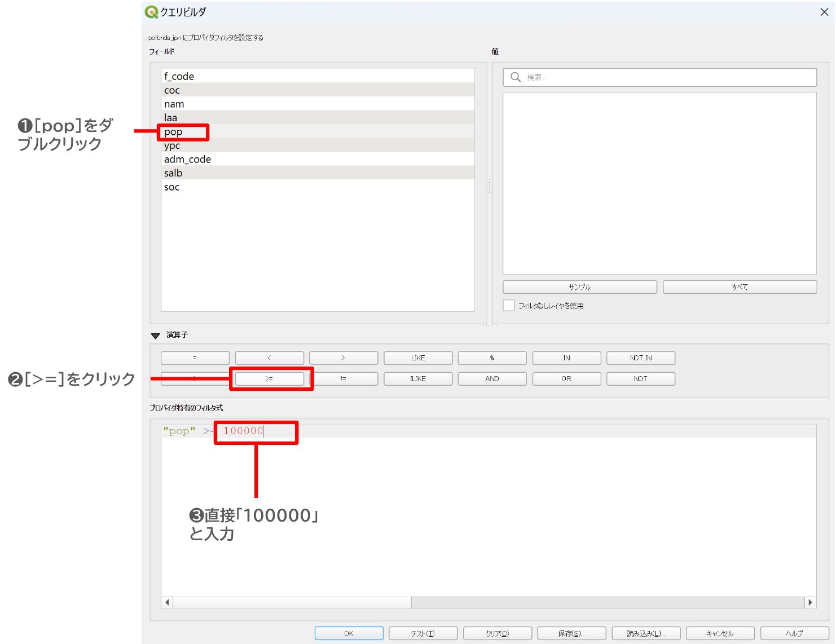Insert the > operator
This screenshot has width=836, height=644.
point(344,358)
